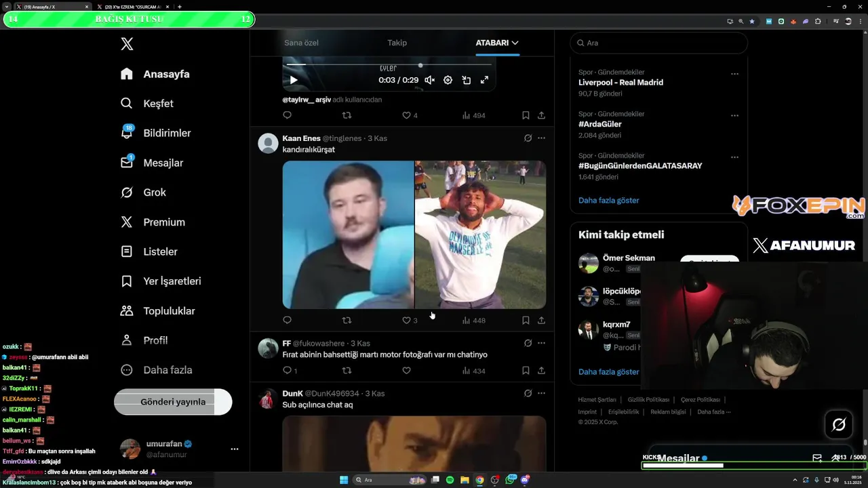This screenshot has width=868, height=488.
Task: Share the video post with 494 views
Action: 541,115
